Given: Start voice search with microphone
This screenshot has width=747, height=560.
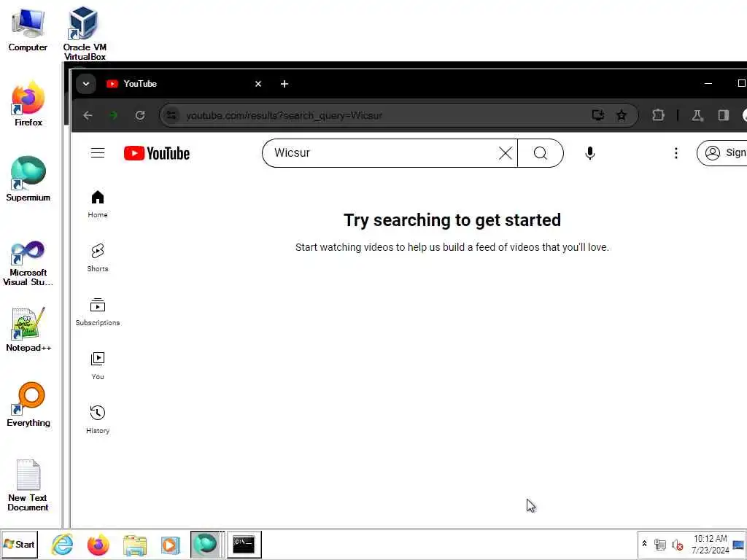Looking at the screenshot, I should (x=589, y=153).
